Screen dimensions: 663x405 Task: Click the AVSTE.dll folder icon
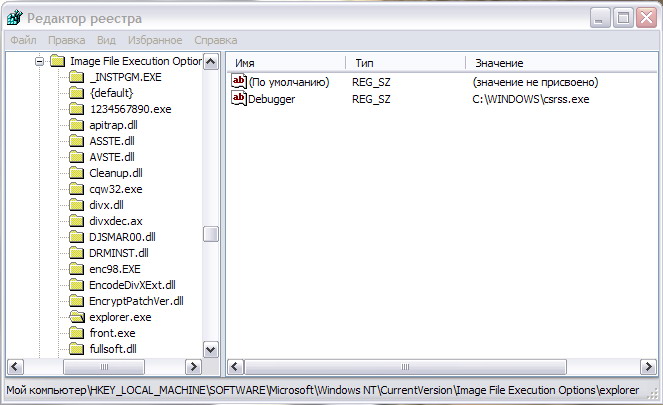77,157
